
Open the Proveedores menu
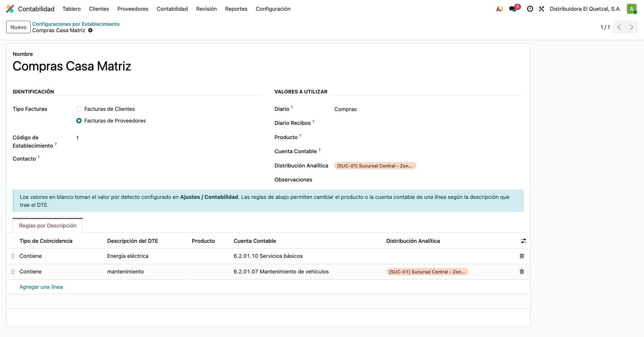[x=133, y=9]
